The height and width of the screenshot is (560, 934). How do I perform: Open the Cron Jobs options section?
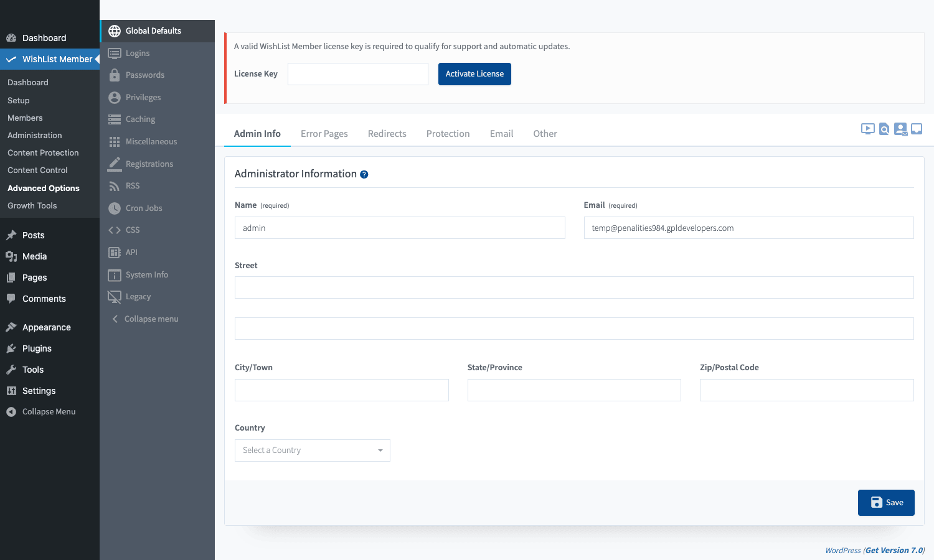(x=158, y=208)
